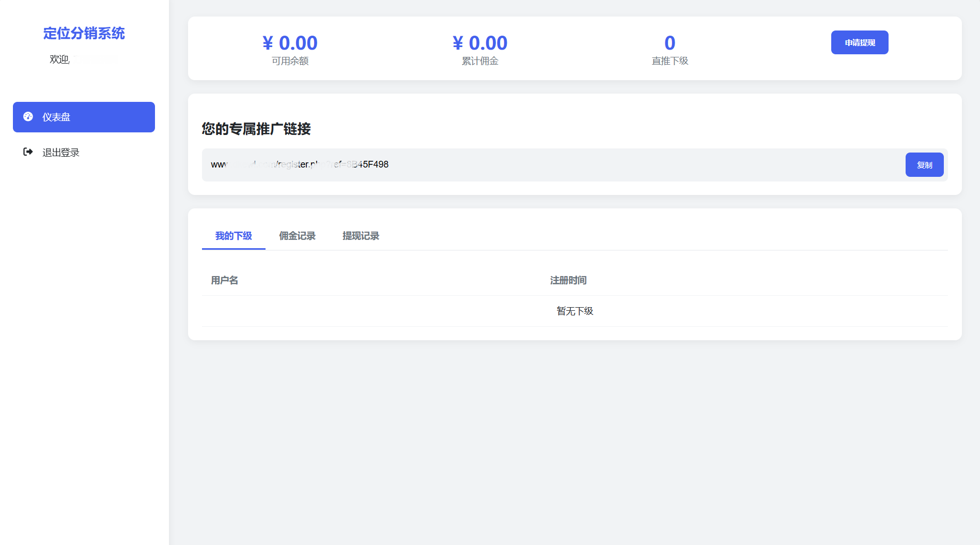Viewport: 980px width, 545px height.
Task: Click the 定位分销系统 site title
Action: tap(84, 33)
